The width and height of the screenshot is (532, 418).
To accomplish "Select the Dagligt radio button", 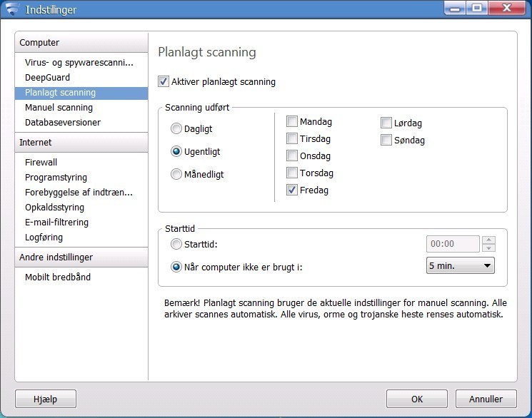I will pyautogui.click(x=176, y=128).
